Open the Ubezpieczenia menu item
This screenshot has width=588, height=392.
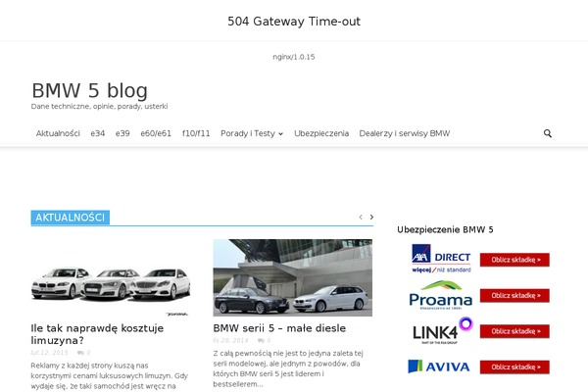coord(321,133)
